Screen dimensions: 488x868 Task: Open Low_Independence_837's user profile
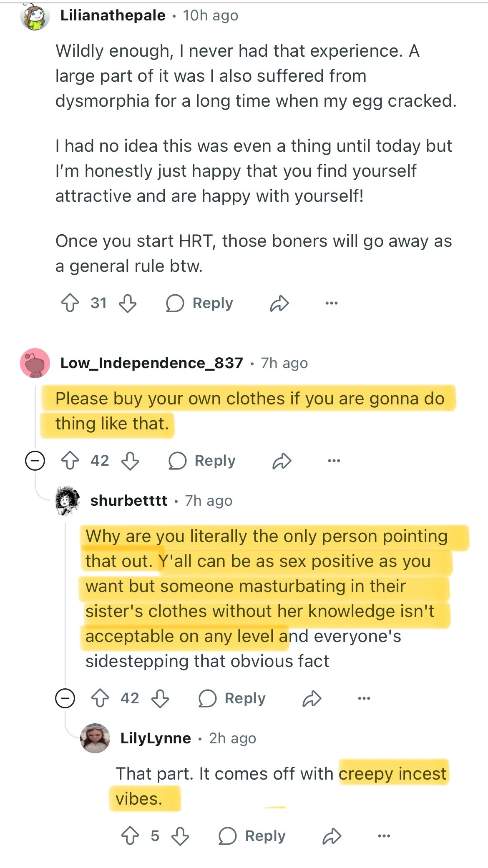[151, 363]
